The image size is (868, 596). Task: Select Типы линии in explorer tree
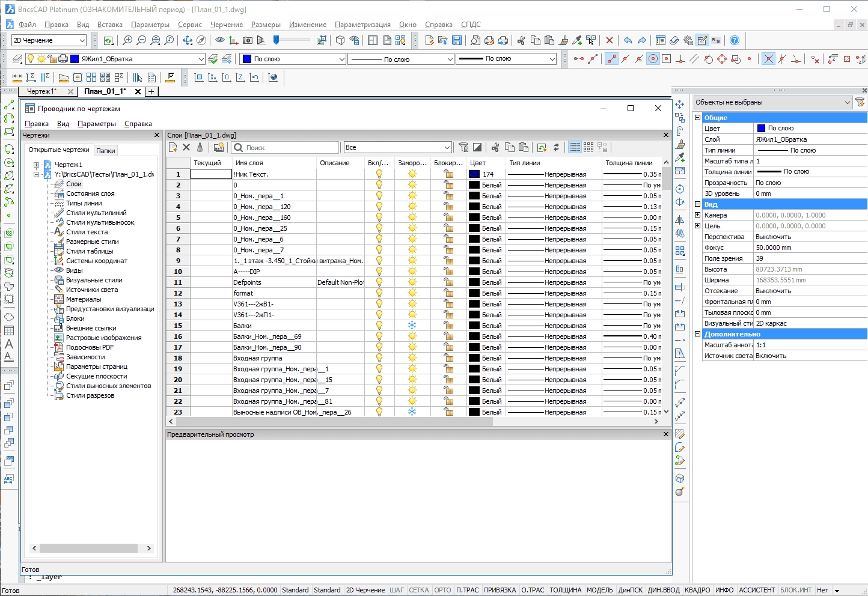tap(84, 203)
